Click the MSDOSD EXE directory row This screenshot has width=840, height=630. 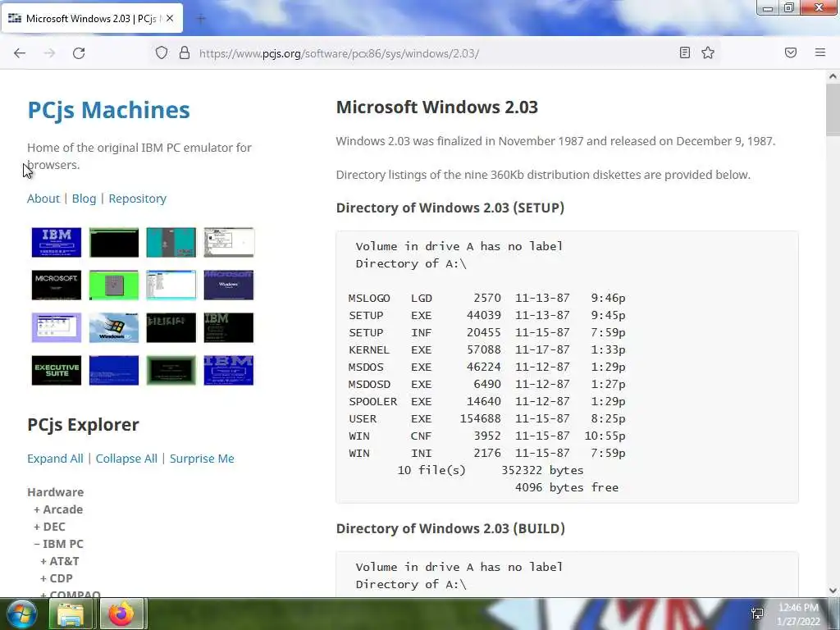click(487, 384)
